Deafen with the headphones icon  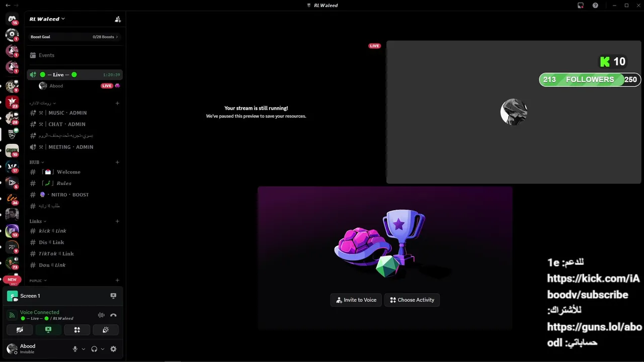94,349
